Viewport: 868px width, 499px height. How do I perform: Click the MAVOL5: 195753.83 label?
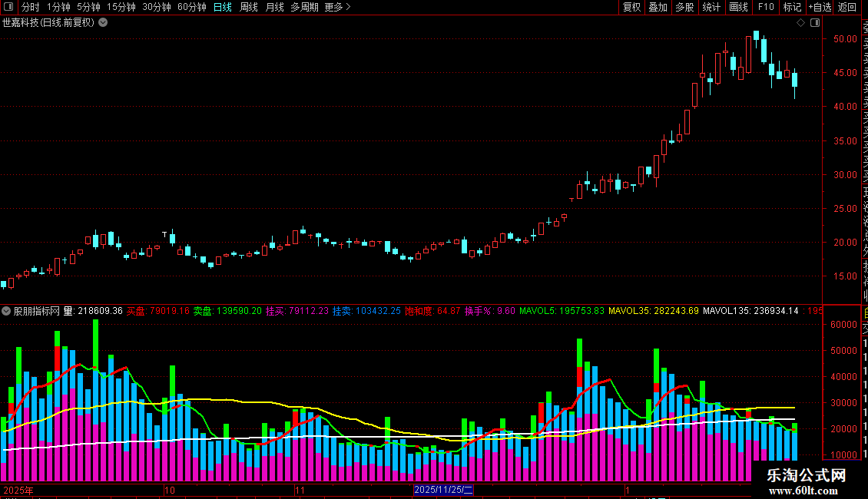562,311
